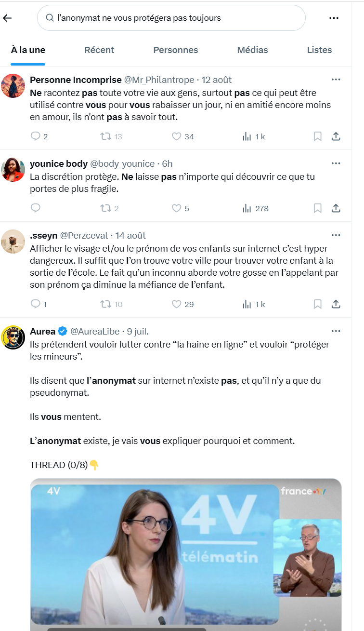This screenshot has height=631, width=364.
Task: Like the Personne Incomprise post
Action: (177, 136)
